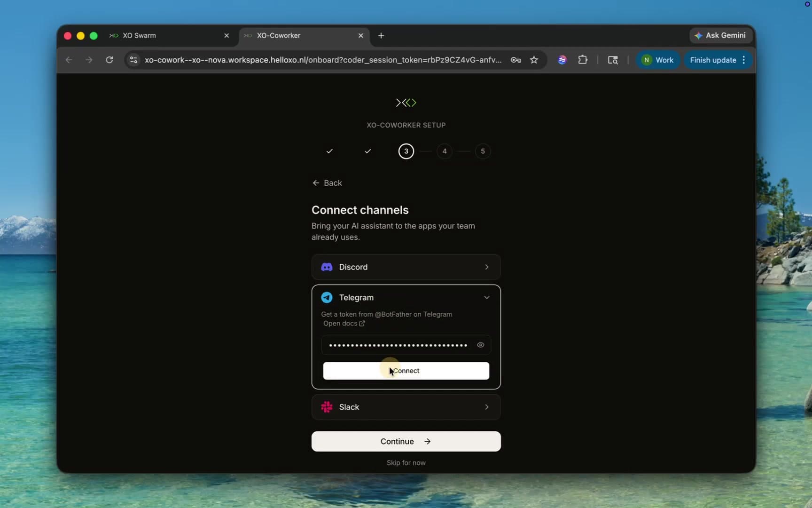812x508 pixels.
Task: Click the Connect channels heading
Action: (x=360, y=210)
